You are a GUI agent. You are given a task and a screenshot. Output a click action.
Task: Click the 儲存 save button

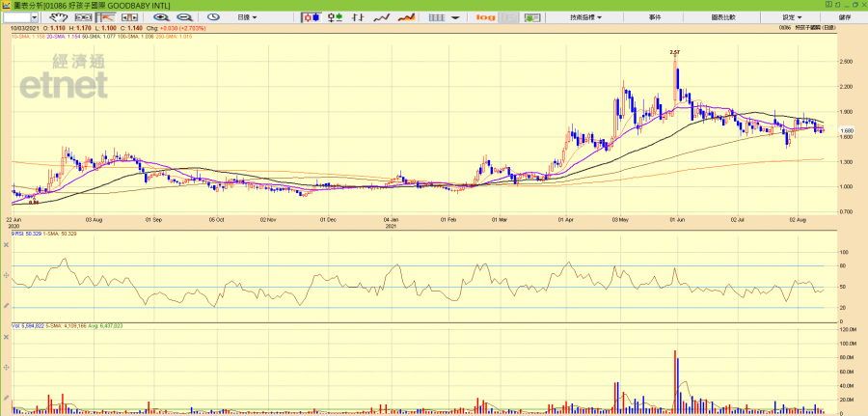(x=845, y=17)
